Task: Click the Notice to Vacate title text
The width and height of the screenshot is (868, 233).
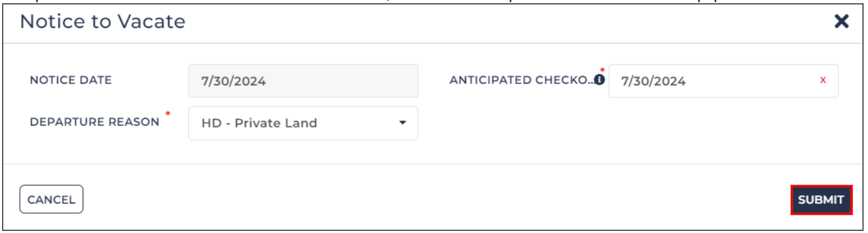Action: click(x=103, y=22)
